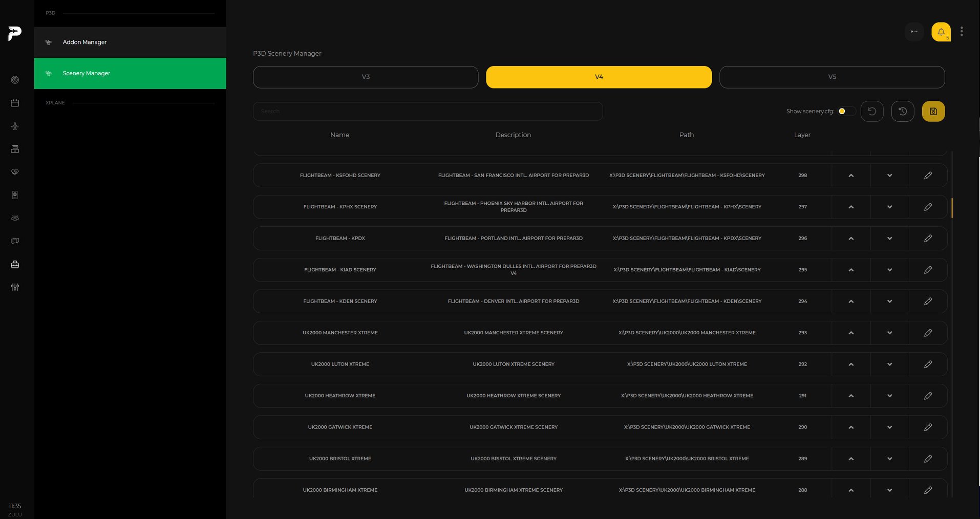Click the Description column header
The height and width of the screenshot is (519, 980).
pyautogui.click(x=513, y=135)
